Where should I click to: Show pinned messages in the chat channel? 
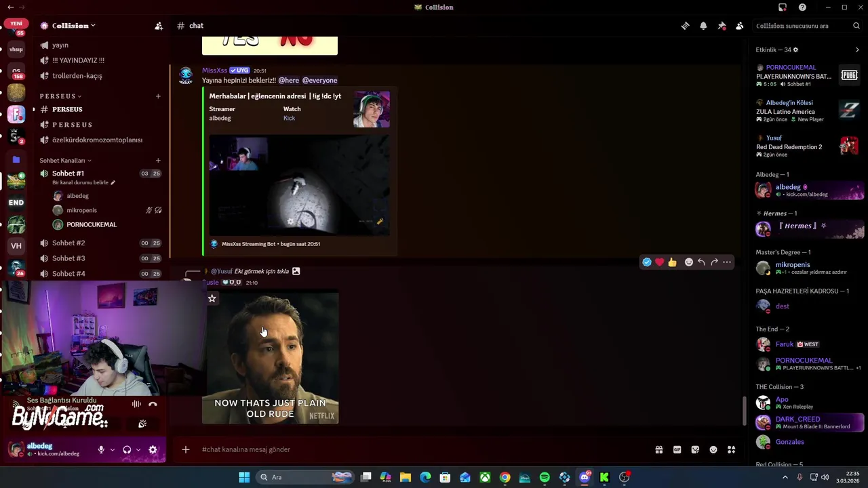pyautogui.click(x=722, y=26)
